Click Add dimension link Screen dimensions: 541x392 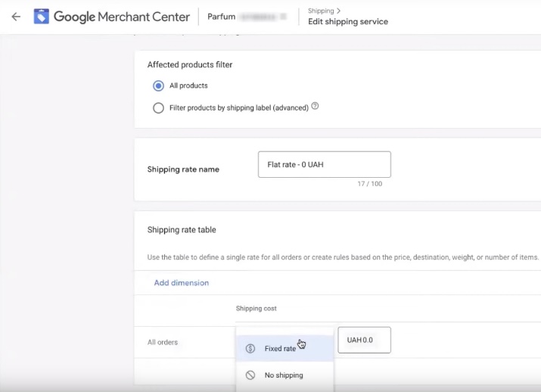182,283
